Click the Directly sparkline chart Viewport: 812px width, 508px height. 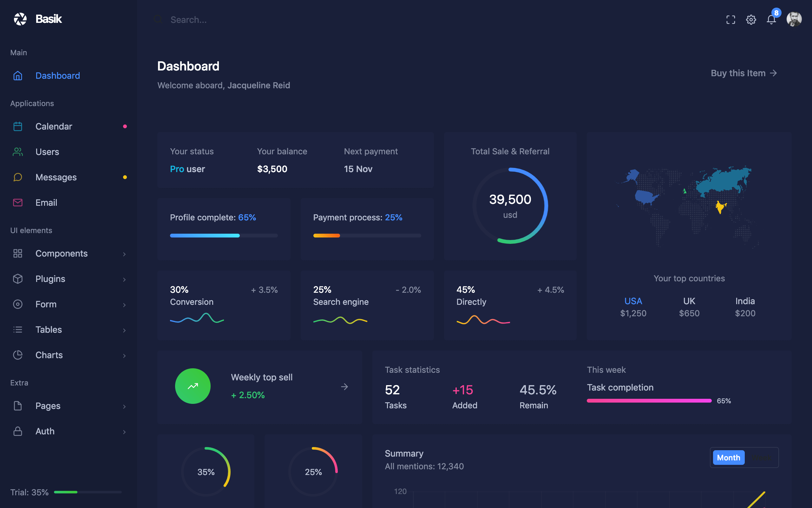click(x=483, y=319)
